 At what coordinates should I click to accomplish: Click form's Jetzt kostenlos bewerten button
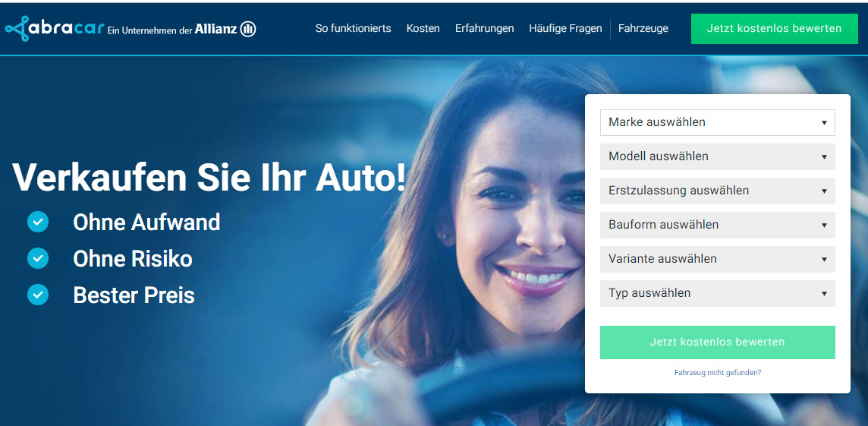pyautogui.click(x=718, y=342)
